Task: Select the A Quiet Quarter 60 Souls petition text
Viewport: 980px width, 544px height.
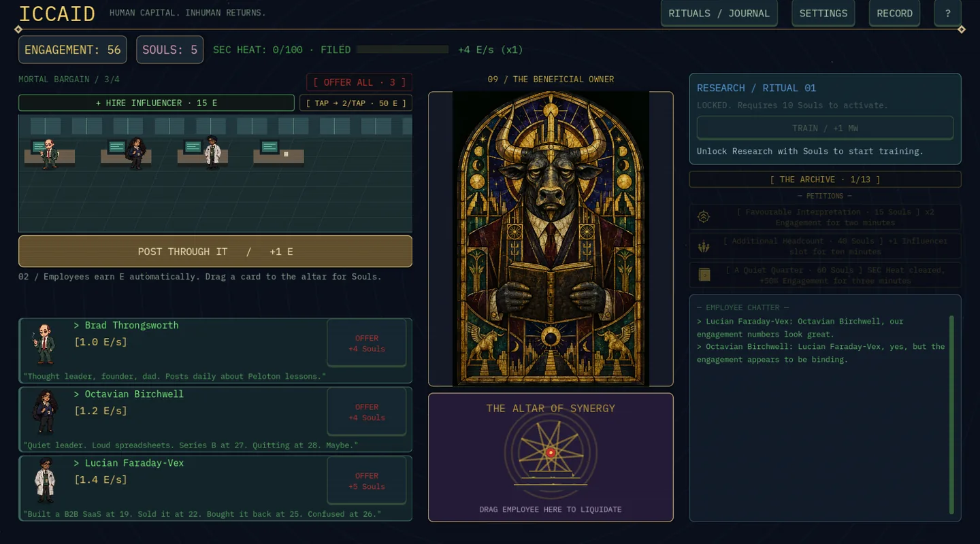Action: [835, 275]
